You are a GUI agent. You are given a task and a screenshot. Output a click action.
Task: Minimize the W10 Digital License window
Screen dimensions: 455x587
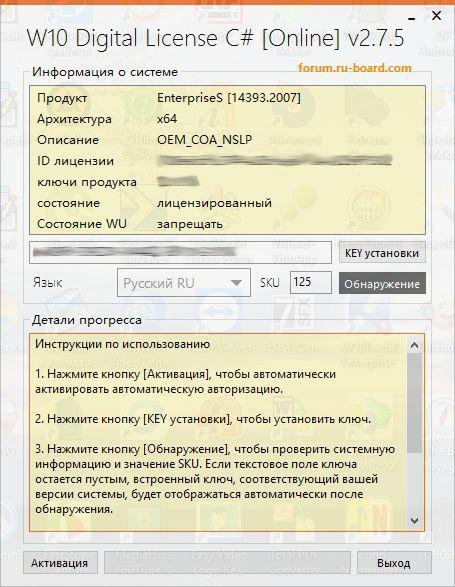(x=412, y=18)
